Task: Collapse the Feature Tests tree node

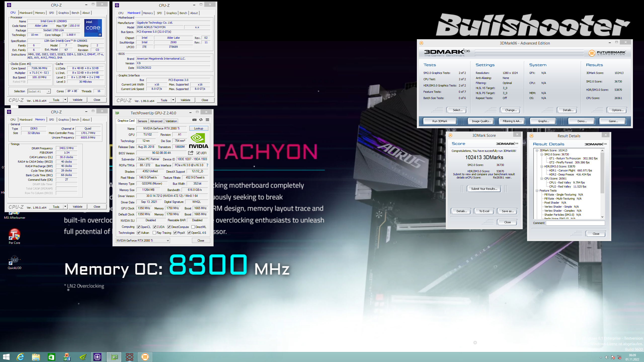Action: (x=537, y=191)
